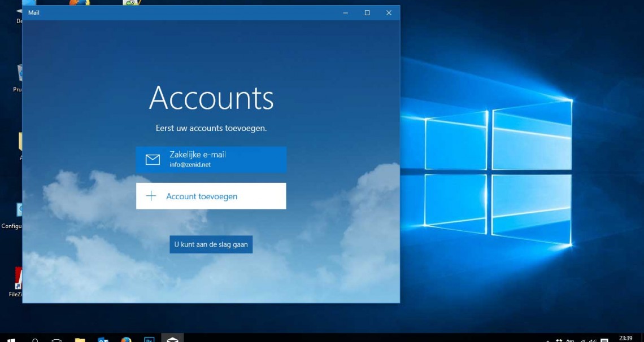Viewport: 644px width, 342px height.
Task: Open the taskbar search icon
Action: pos(35,340)
